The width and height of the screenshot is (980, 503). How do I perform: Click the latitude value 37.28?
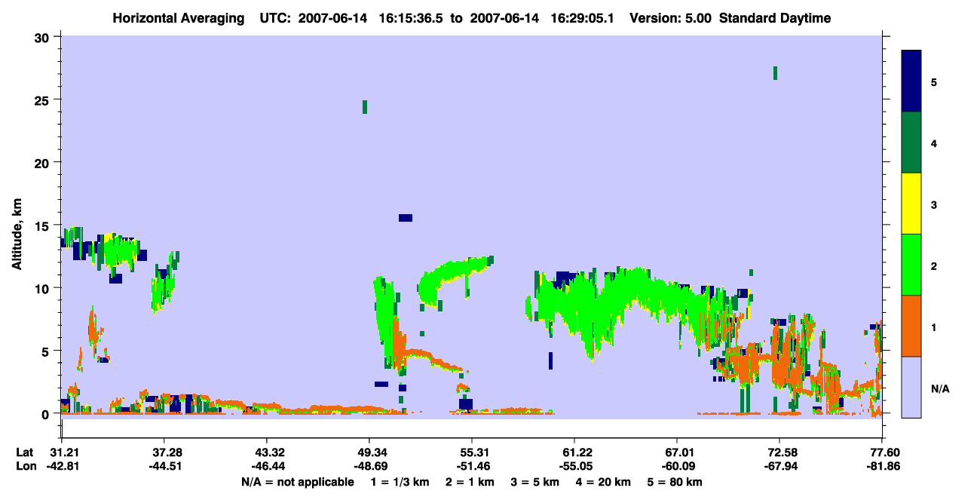click(164, 452)
